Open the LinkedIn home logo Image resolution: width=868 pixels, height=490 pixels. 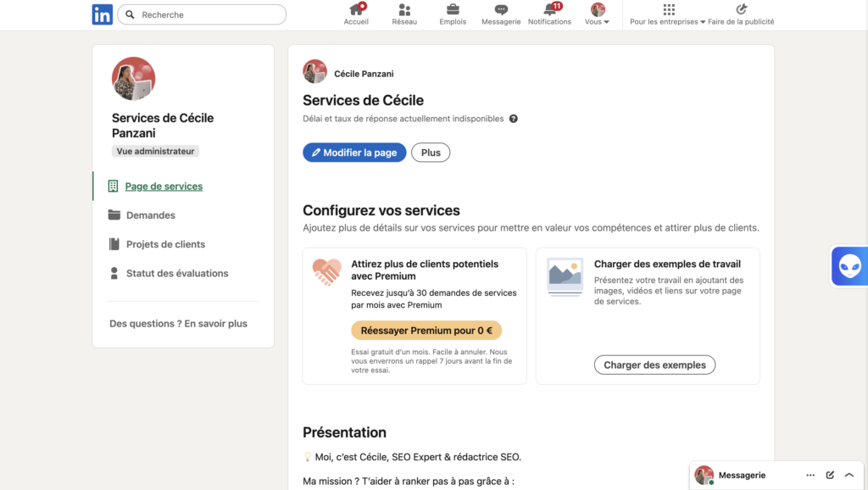(103, 14)
